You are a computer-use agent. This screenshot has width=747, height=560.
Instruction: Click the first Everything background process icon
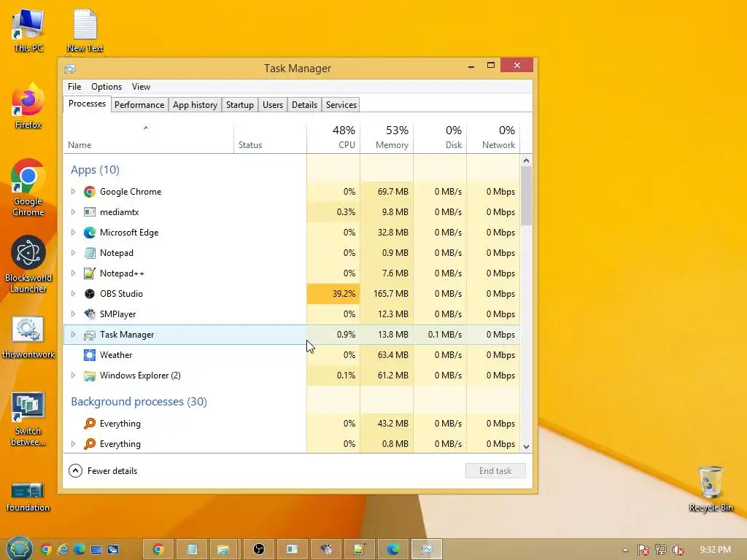89,424
